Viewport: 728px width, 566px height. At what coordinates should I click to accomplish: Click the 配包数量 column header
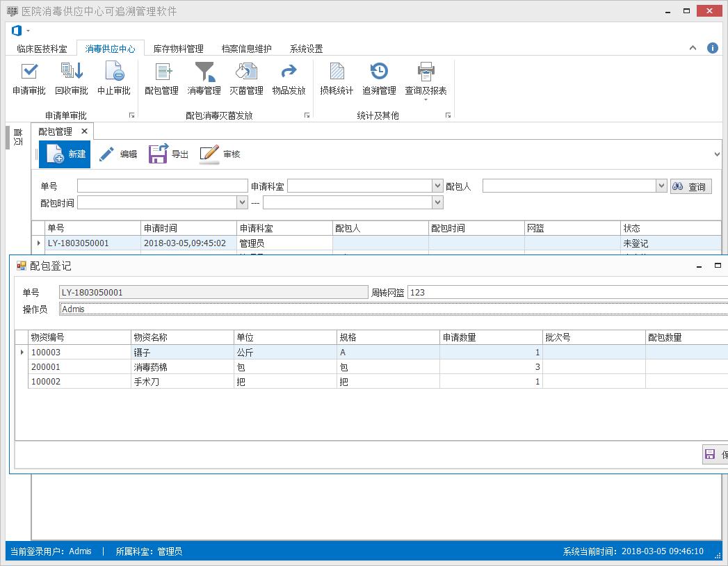pyautogui.click(x=687, y=337)
